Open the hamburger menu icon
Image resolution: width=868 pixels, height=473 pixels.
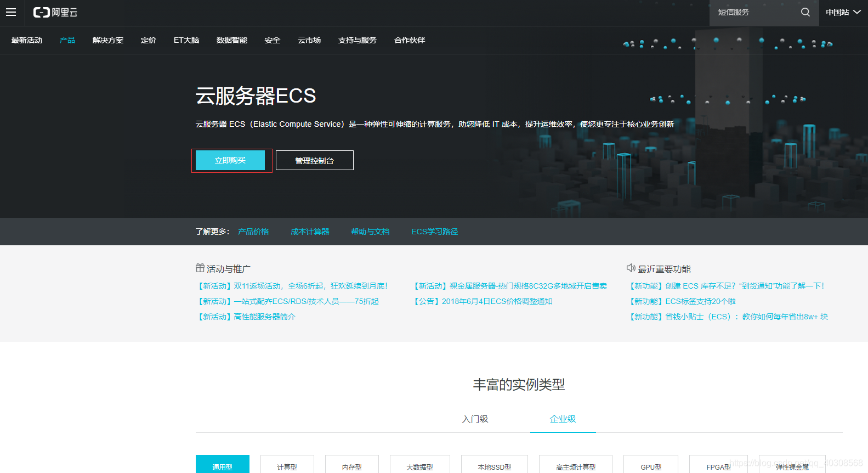[x=11, y=12]
